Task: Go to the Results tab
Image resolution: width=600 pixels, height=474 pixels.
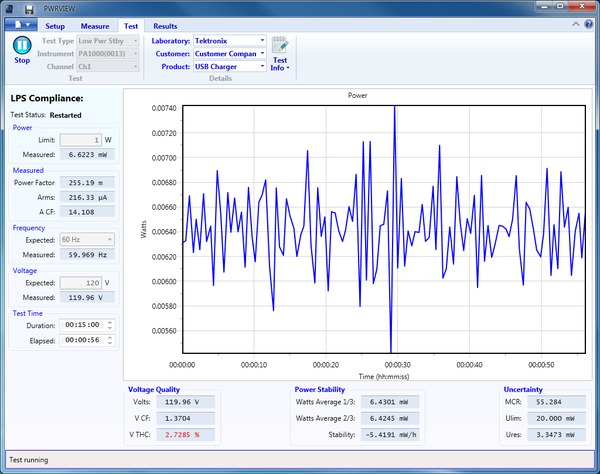Action: tap(166, 25)
